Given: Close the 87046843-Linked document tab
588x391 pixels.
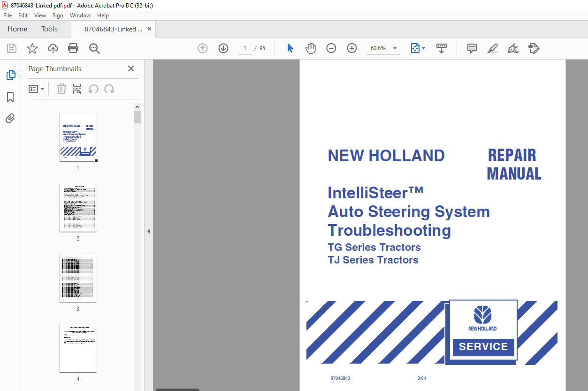Looking at the screenshot, I should pyautogui.click(x=149, y=29).
